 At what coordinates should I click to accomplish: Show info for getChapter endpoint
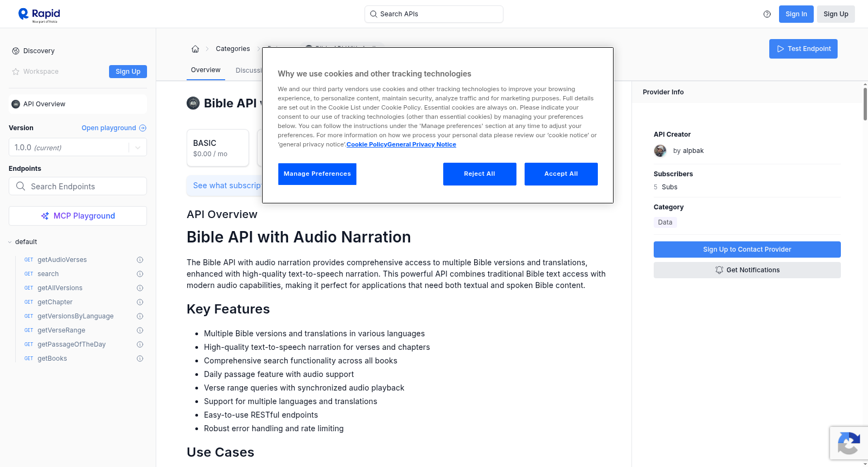click(140, 302)
